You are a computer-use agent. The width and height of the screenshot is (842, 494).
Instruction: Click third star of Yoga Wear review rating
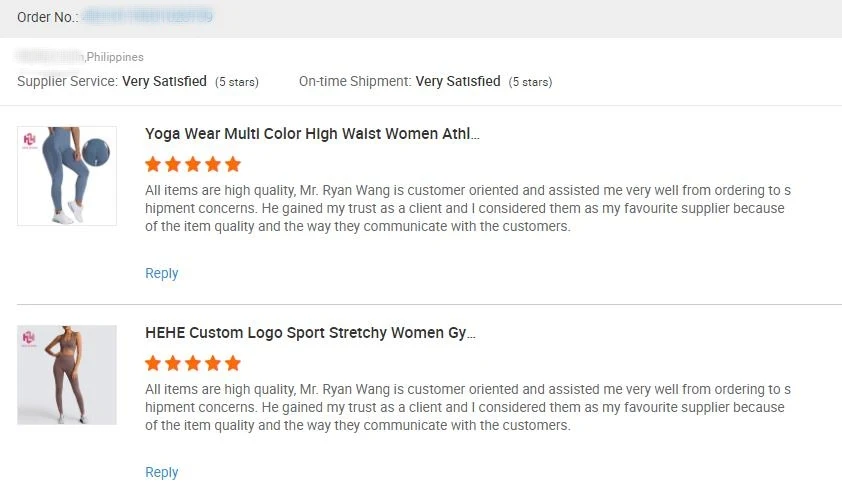193,164
